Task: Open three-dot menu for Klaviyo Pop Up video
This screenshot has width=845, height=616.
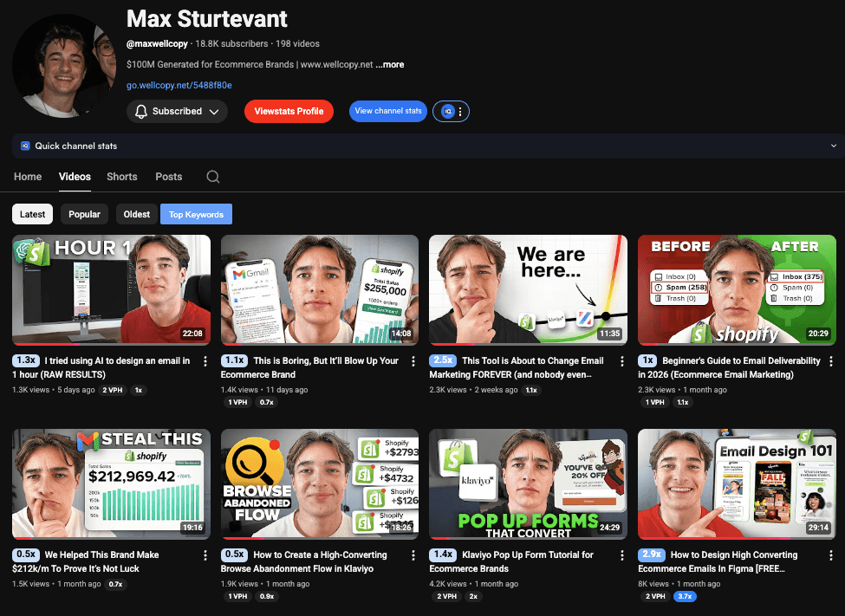Action: (622, 555)
